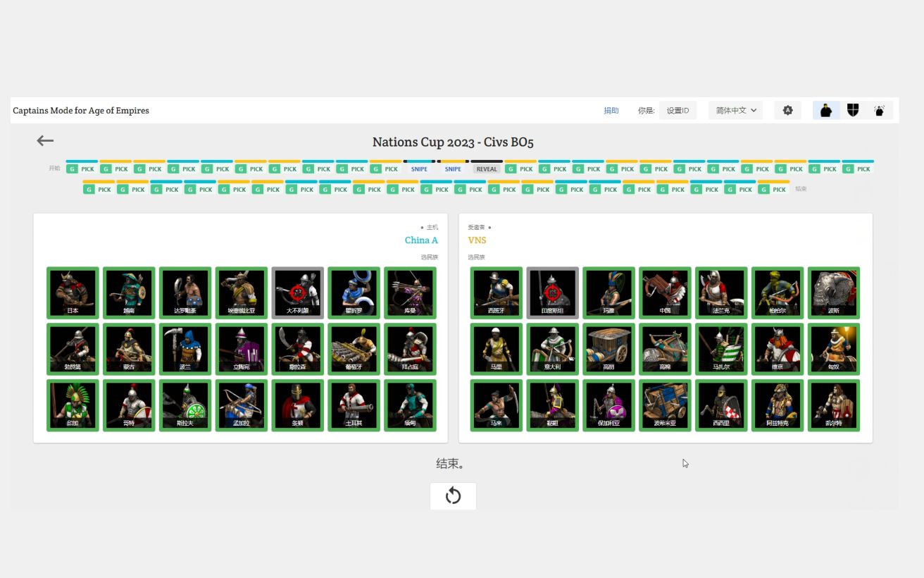Select the 西西里 civilization tile

coord(722,405)
